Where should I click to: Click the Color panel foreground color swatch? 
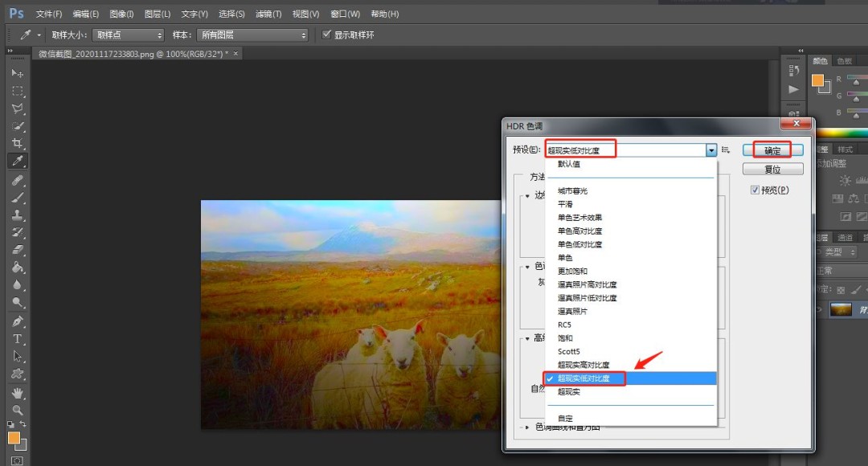pos(817,80)
